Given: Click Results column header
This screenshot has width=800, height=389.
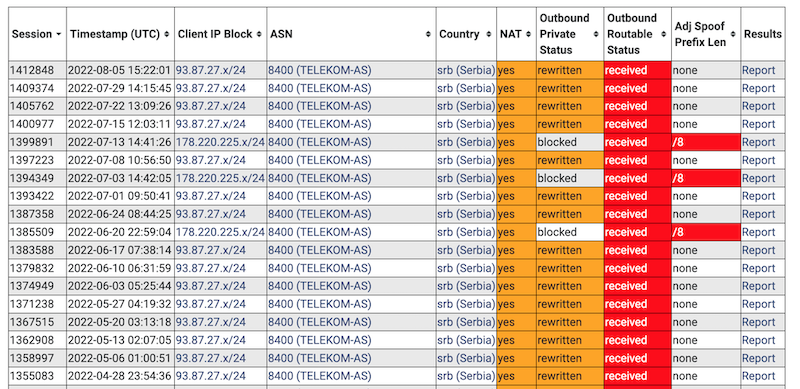Looking at the screenshot, I should point(763,34).
